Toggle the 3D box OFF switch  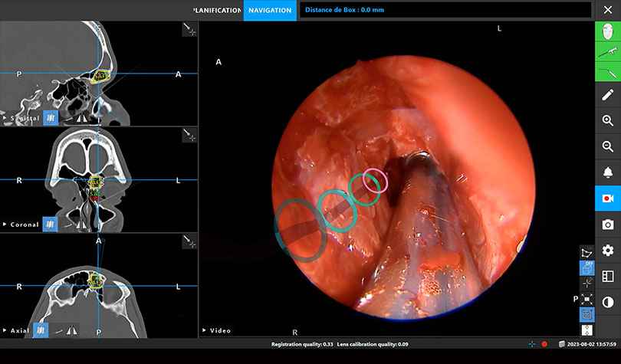pyautogui.click(x=586, y=267)
